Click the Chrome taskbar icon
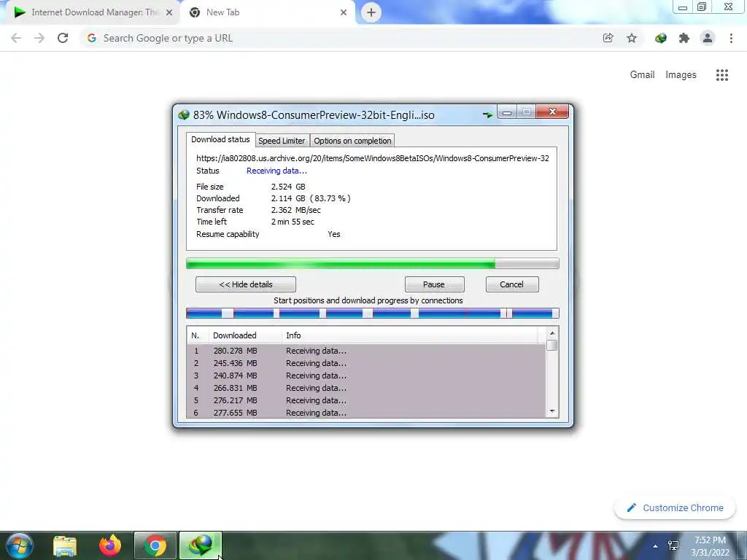Screen dimensions: 747x560 pyautogui.click(x=155, y=545)
